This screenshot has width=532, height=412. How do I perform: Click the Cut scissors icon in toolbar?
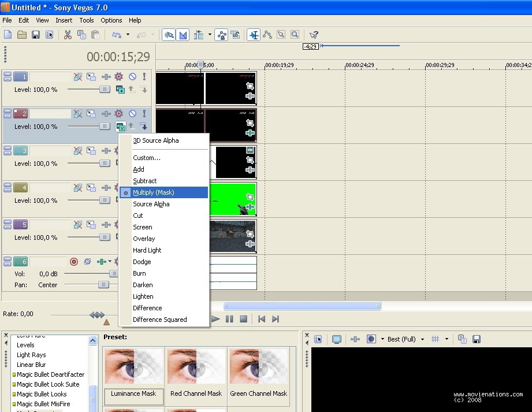68,35
